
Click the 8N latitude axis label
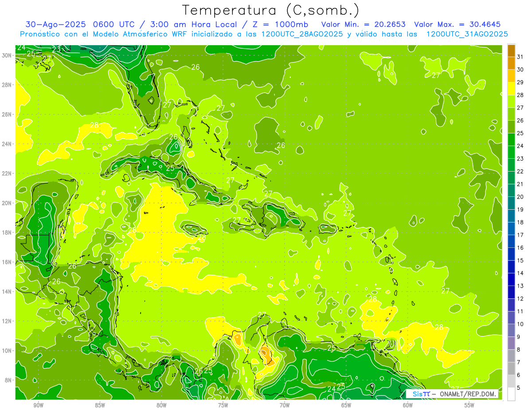[8, 380]
